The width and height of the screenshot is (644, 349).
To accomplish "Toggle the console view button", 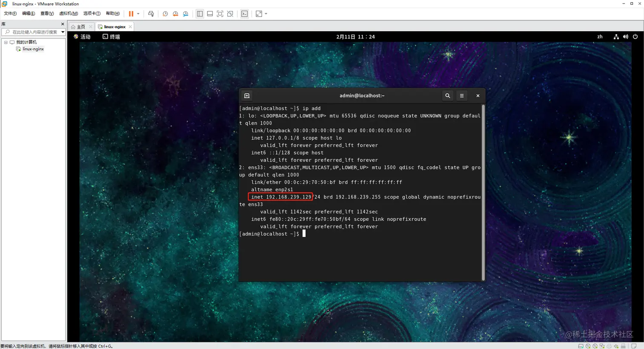I will 244,14.
